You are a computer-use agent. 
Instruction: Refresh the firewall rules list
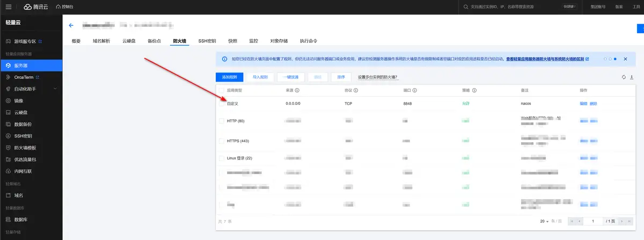coord(624,77)
